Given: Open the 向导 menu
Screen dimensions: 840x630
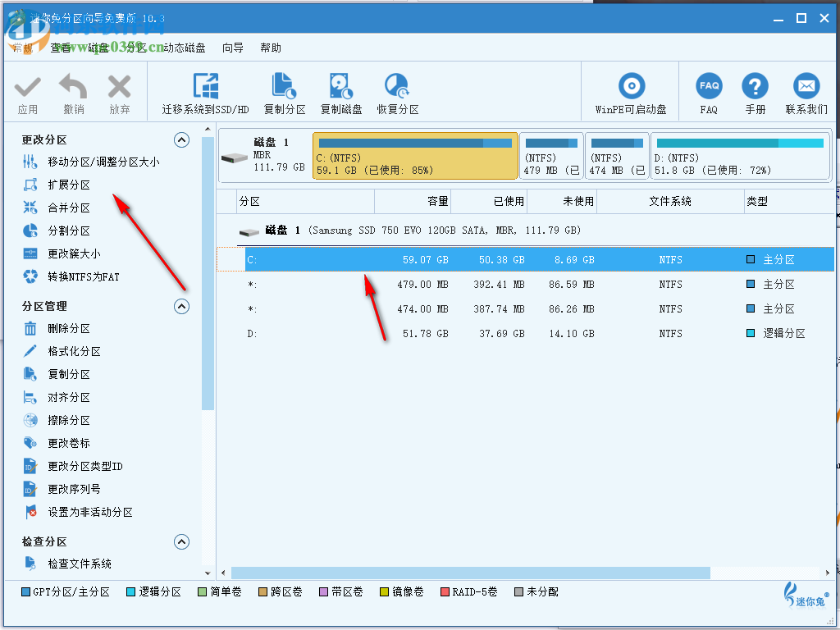Looking at the screenshot, I should [x=231, y=48].
